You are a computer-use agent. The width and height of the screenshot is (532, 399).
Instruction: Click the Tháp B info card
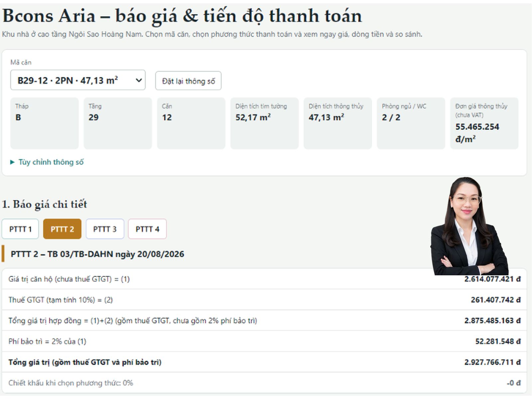45,123
